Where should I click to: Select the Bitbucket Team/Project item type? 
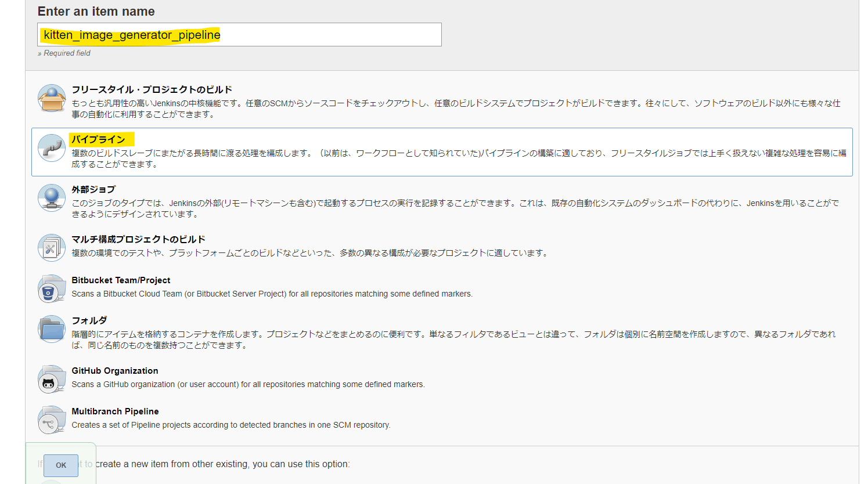pyautogui.click(x=120, y=280)
